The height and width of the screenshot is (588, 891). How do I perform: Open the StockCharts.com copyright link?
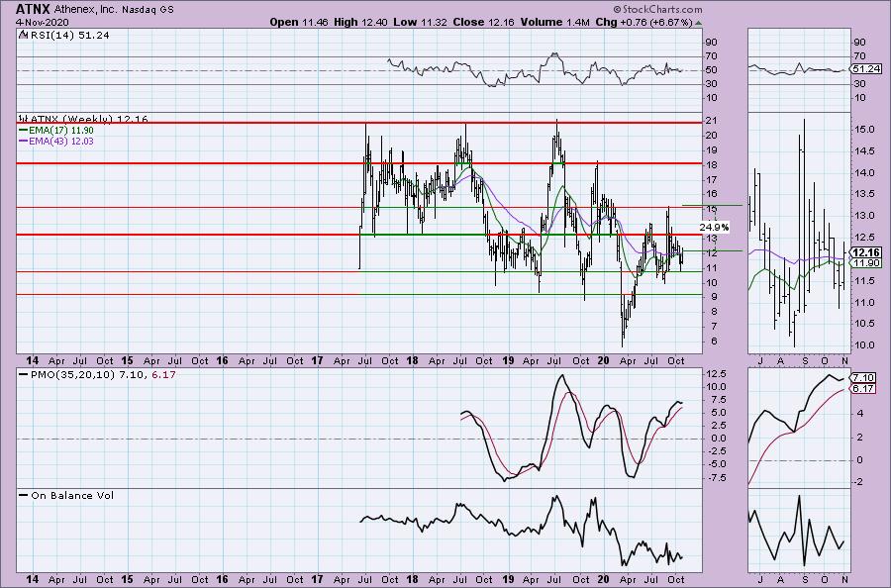tap(657, 9)
